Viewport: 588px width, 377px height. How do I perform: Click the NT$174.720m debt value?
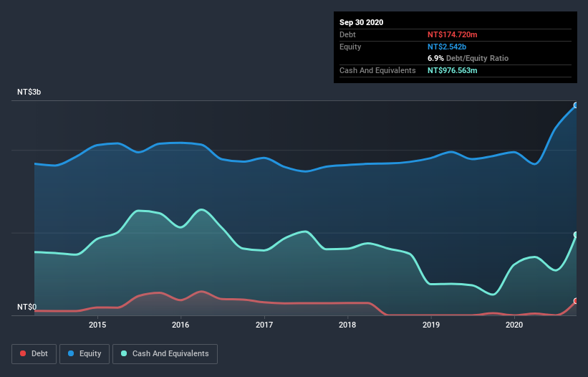[x=452, y=34]
